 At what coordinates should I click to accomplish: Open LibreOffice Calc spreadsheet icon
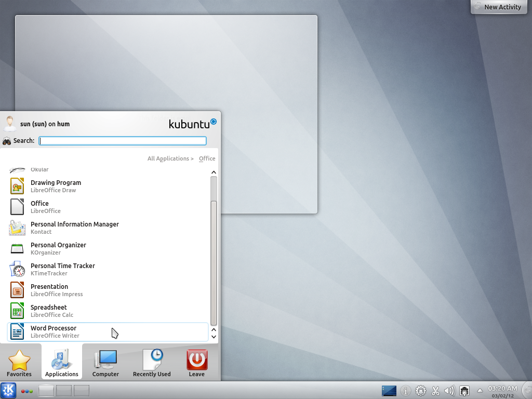tap(17, 311)
